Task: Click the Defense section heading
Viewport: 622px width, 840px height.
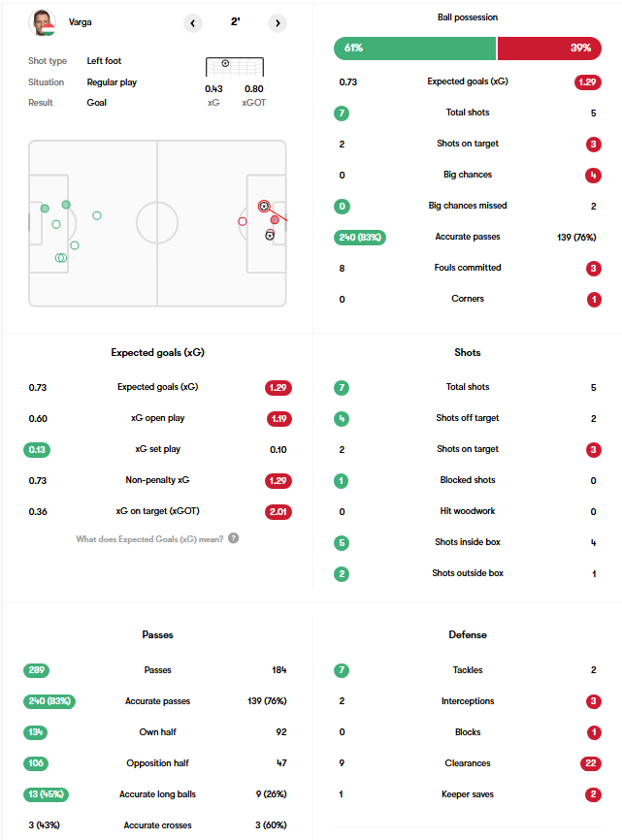Action: coord(468,634)
